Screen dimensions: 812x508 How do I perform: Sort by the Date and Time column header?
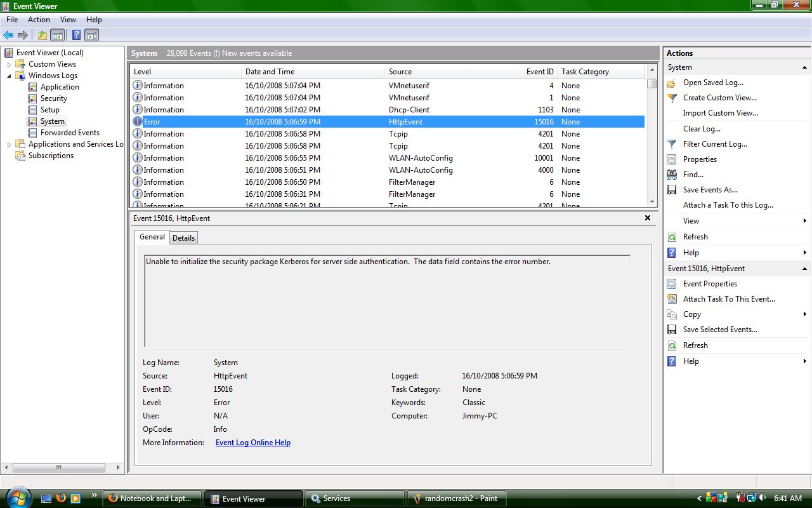point(313,72)
